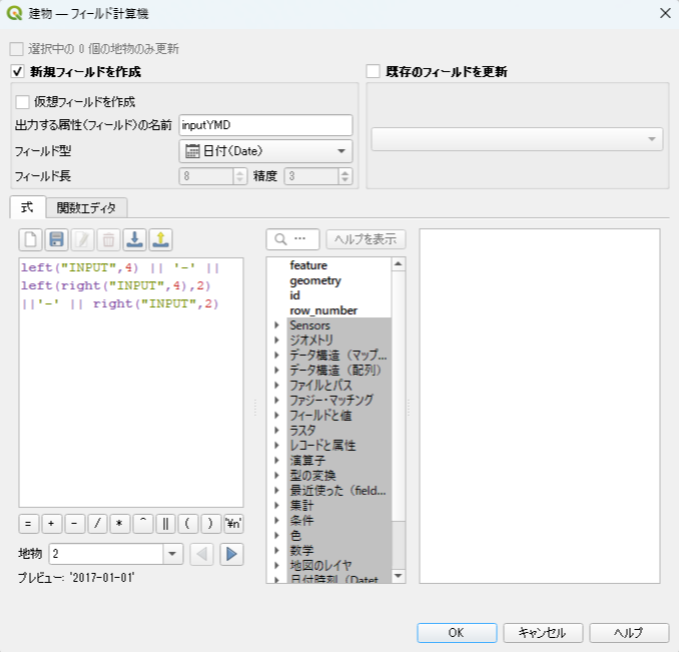Insert an opening parenthesis
Image resolution: width=679 pixels, height=652 pixels.
[x=188, y=523]
